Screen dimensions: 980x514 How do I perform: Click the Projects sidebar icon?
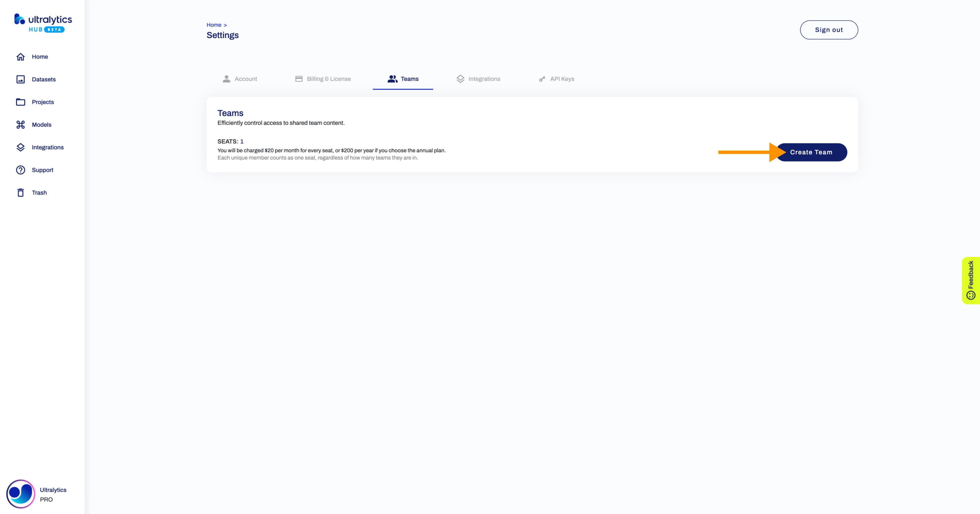(21, 102)
